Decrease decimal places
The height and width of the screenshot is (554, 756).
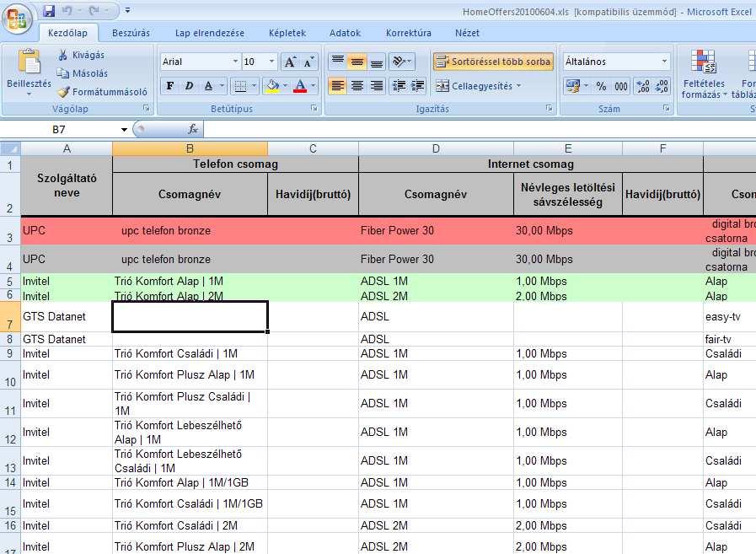662,86
